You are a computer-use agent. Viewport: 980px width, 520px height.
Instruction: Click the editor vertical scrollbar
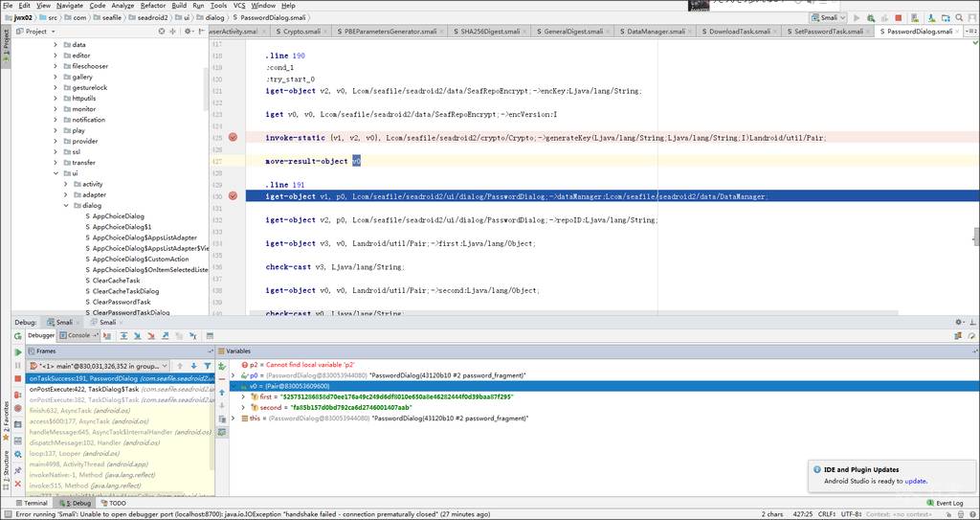click(975, 237)
